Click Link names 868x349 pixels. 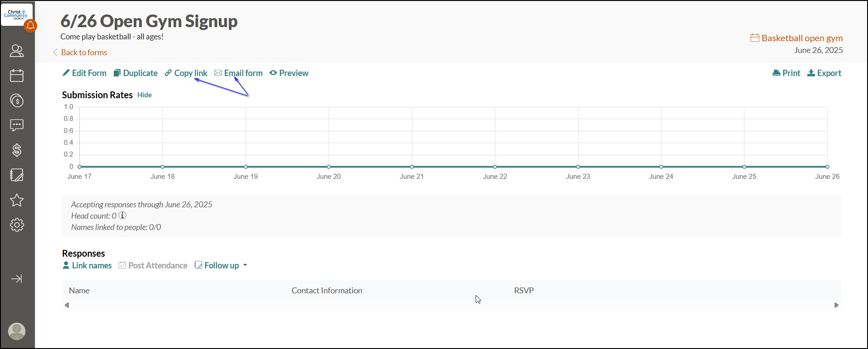click(87, 265)
